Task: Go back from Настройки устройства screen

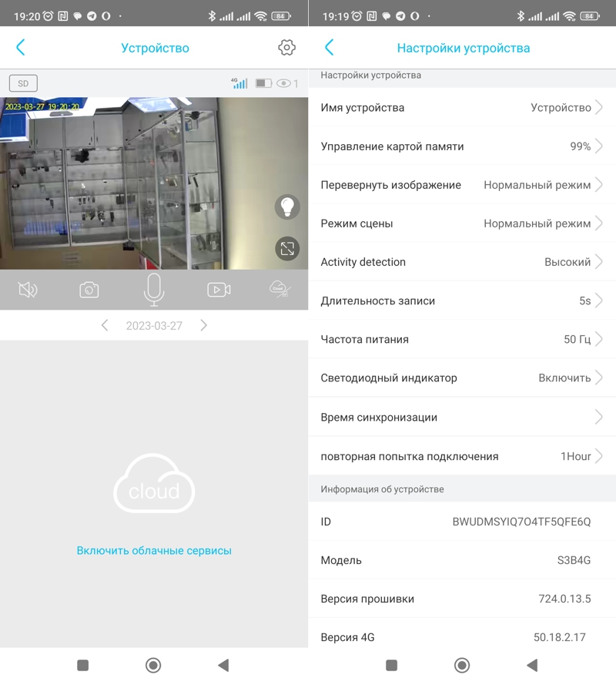Action: click(x=329, y=47)
